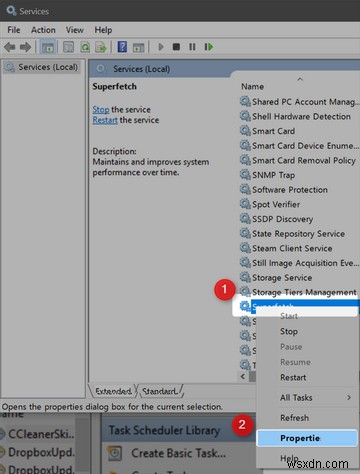Click Create Basic Task in Task Scheduler window
This screenshot has width=360, height=474.
178,453
